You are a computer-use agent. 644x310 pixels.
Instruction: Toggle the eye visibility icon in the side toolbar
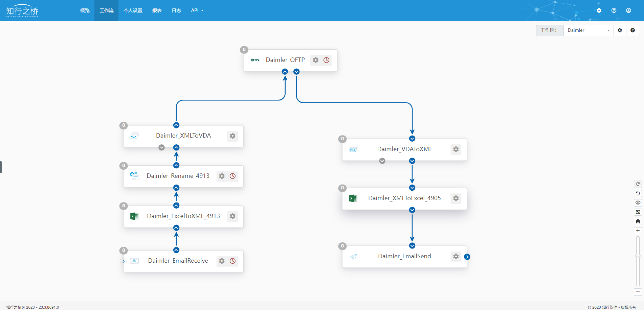coord(638,203)
